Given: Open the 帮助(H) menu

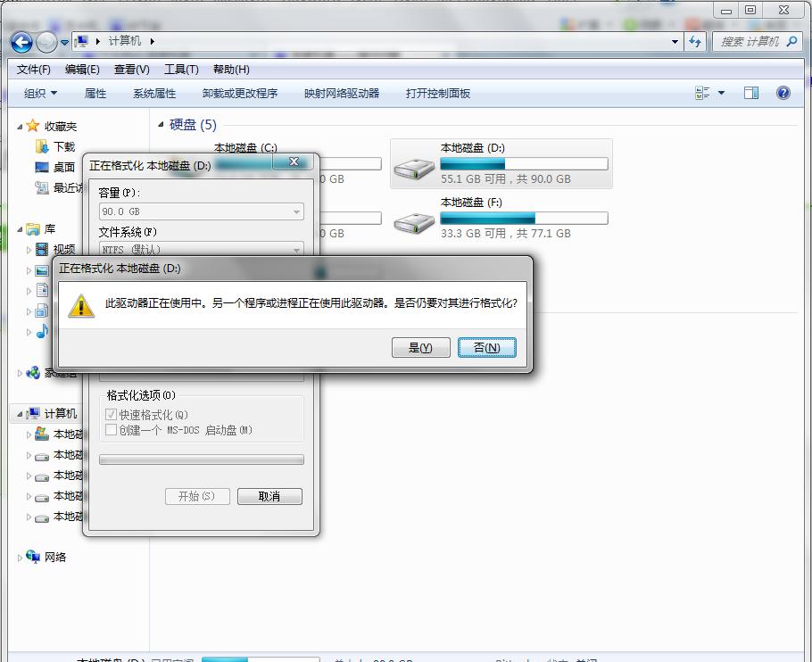Looking at the screenshot, I should tap(231, 70).
